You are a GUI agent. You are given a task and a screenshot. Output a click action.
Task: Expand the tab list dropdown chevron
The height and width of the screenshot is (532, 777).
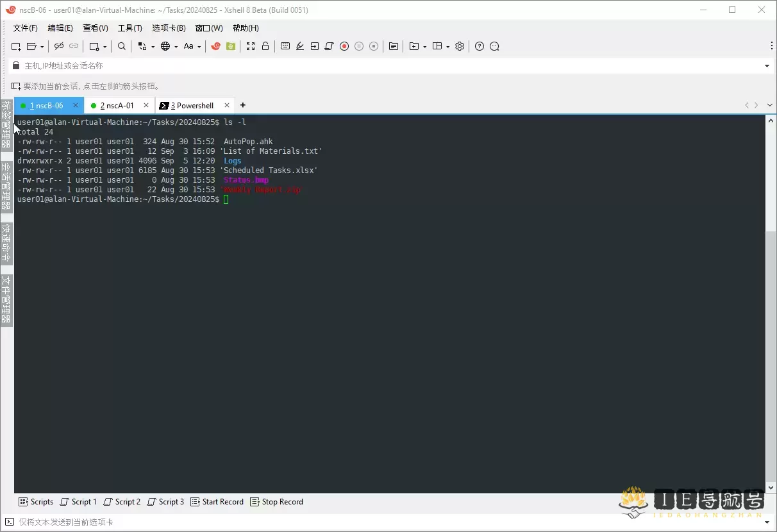770,105
